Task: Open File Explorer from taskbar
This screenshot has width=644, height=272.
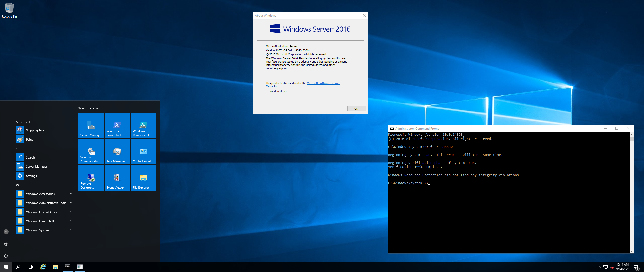Action: point(55,267)
